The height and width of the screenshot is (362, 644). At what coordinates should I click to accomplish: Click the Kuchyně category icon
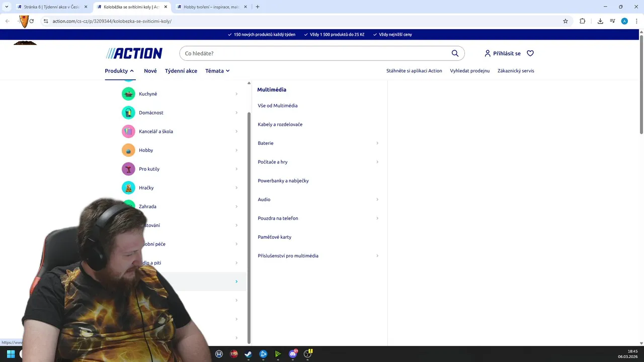click(x=128, y=94)
